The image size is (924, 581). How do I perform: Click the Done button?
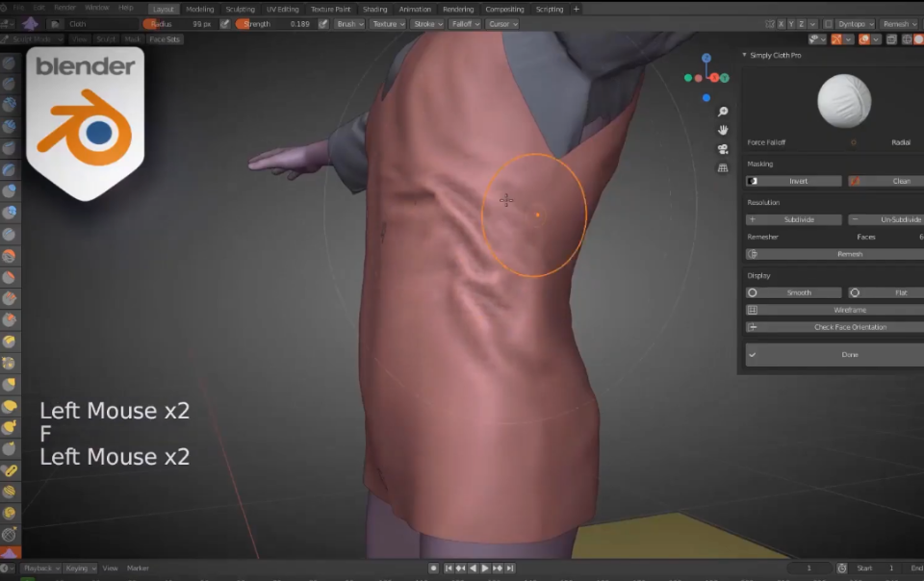tap(834, 355)
